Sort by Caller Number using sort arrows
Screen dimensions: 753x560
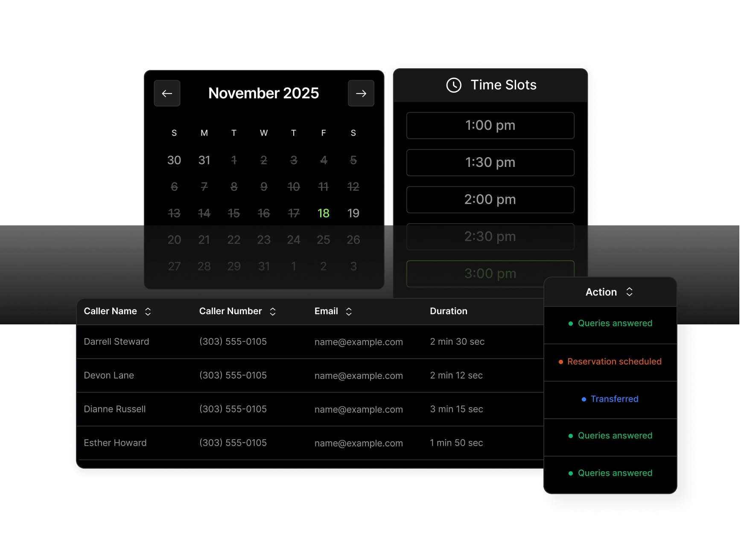pyautogui.click(x=273, y=312)
